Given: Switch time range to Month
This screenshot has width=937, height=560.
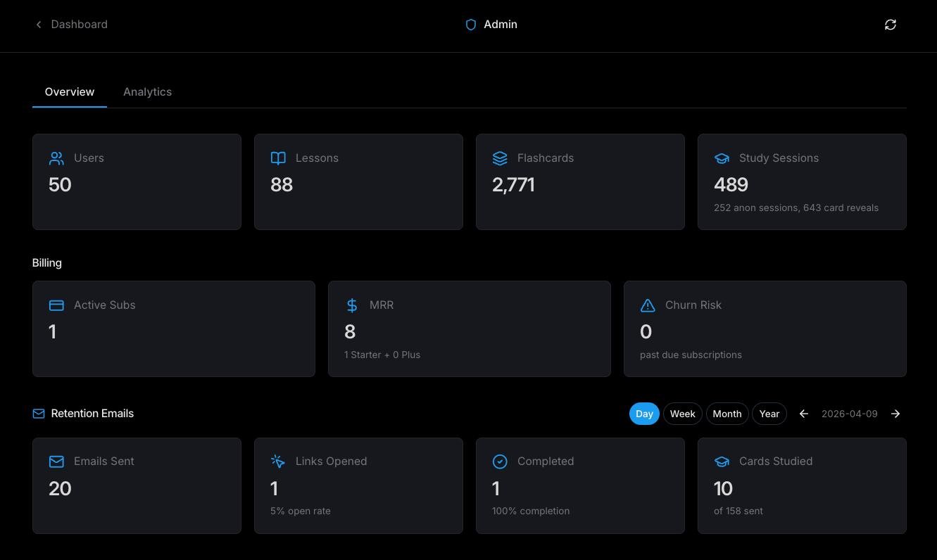Looking at the screenshot, I should click(x=727, y=414).
